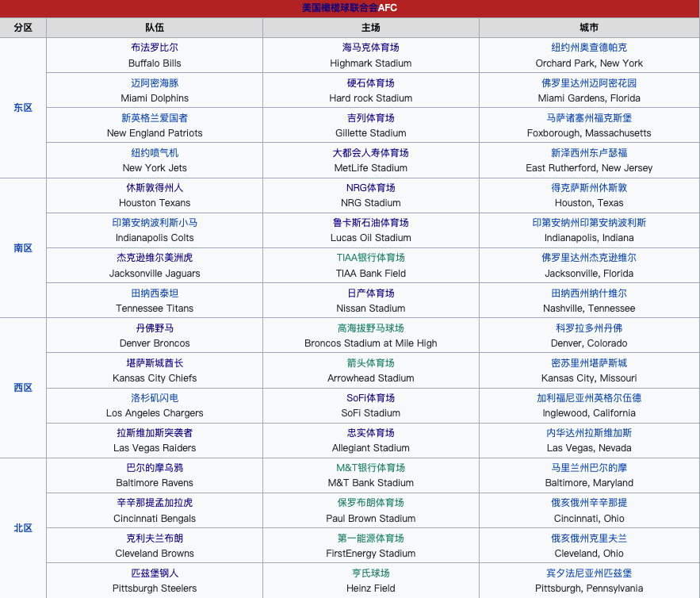
Task: Follow the 日产体育场 stadium link
Action: pos(370,293)
